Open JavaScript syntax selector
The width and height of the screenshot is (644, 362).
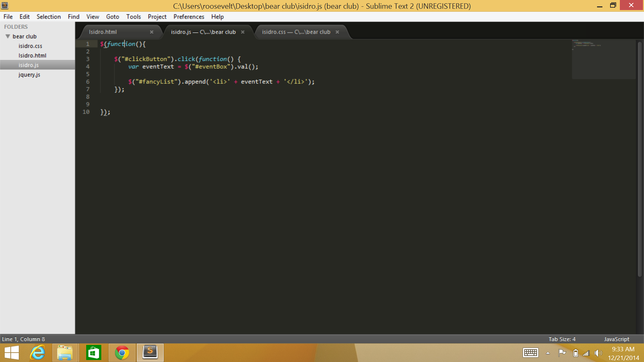(x=616, y=339)
